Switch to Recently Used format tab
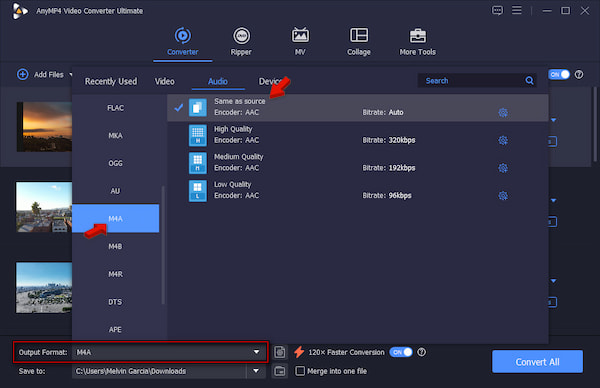Screen dimensions: 600x388 point(111,81)
